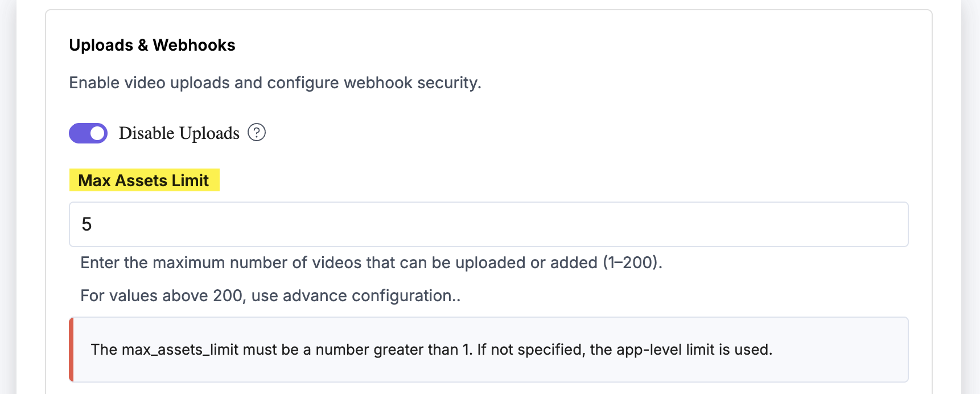Select the Disable Uploads label text
The height and width of the screenshot is (394, 980).
click(178, 133)
